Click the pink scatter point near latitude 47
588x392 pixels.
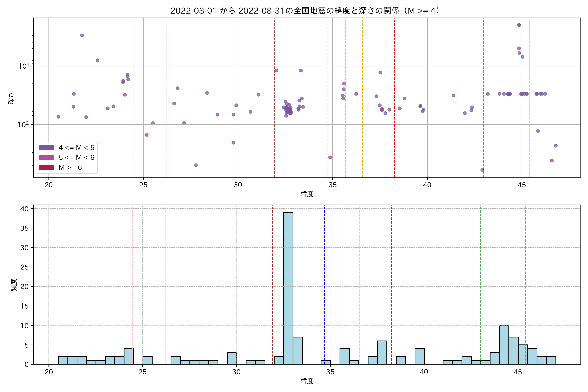552,161
